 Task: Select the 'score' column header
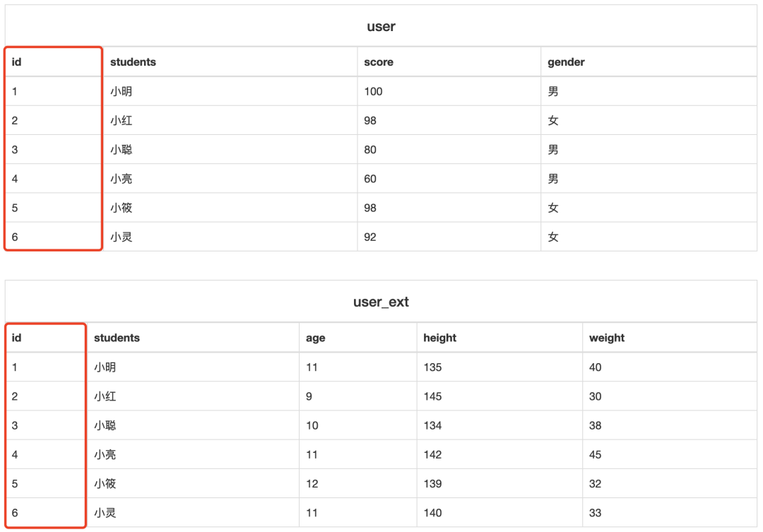click(379, 62)
